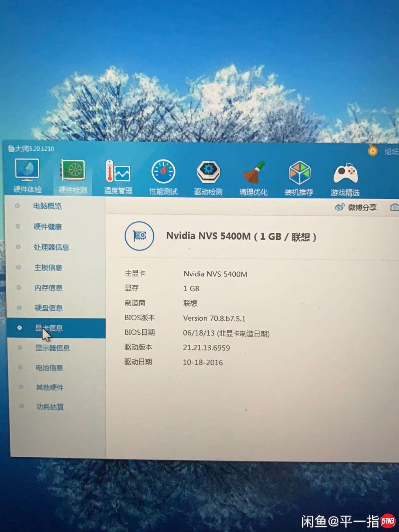399x532 pixels.
Task: Open 内存信息 memory info
Action: [48, 288]
